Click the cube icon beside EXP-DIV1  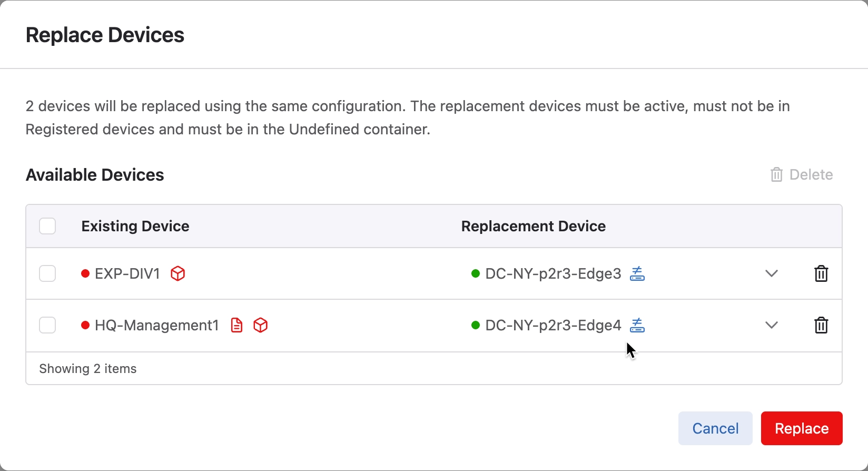(x=178, y=273)
